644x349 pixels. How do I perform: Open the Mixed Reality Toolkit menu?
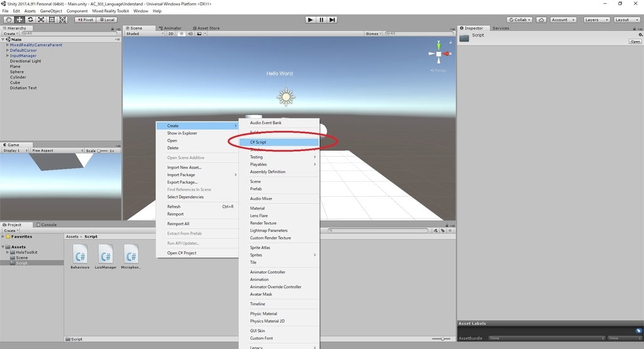click(111, 11)
